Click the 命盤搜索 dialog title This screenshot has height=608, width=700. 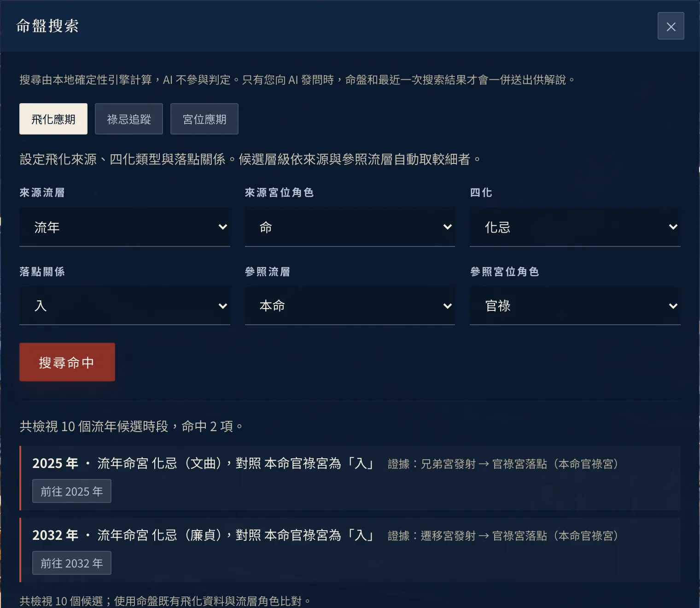[x=47, y=26]
